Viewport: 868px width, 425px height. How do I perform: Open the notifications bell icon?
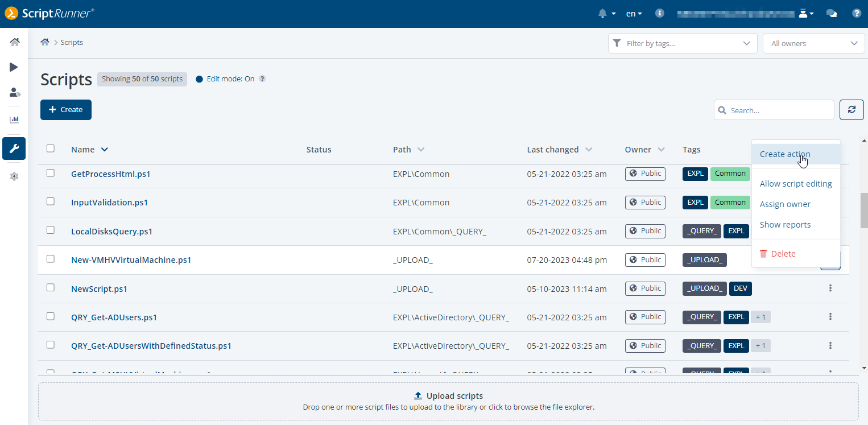(x=603, y=14)
